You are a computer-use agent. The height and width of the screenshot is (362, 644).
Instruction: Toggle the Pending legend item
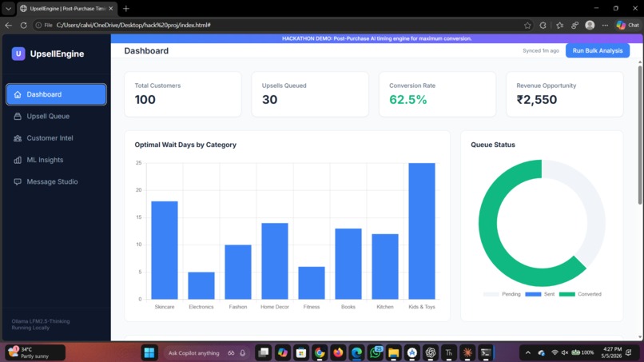(502, 294)
